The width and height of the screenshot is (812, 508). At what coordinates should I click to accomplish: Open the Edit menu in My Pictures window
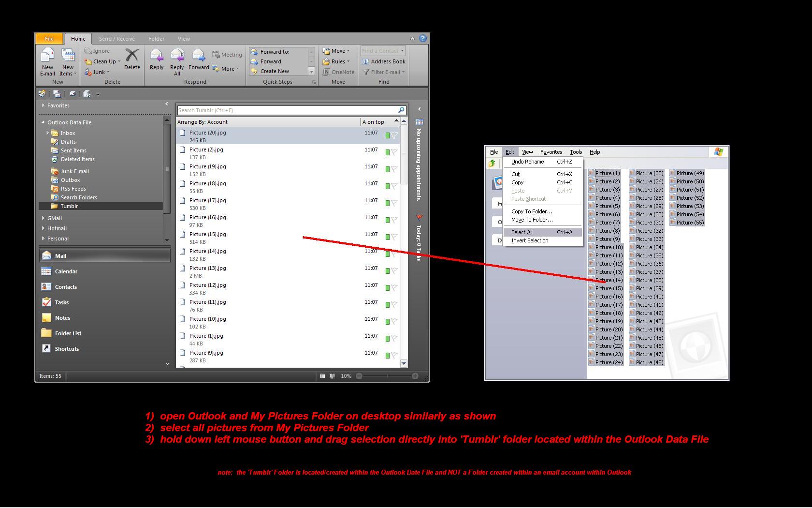click(510, 152)
